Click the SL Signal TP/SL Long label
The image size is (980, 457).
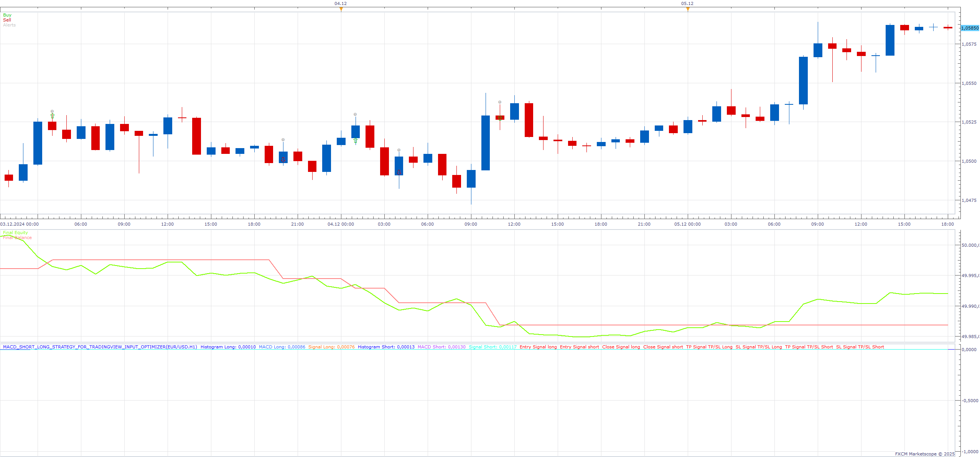[759, 347]
